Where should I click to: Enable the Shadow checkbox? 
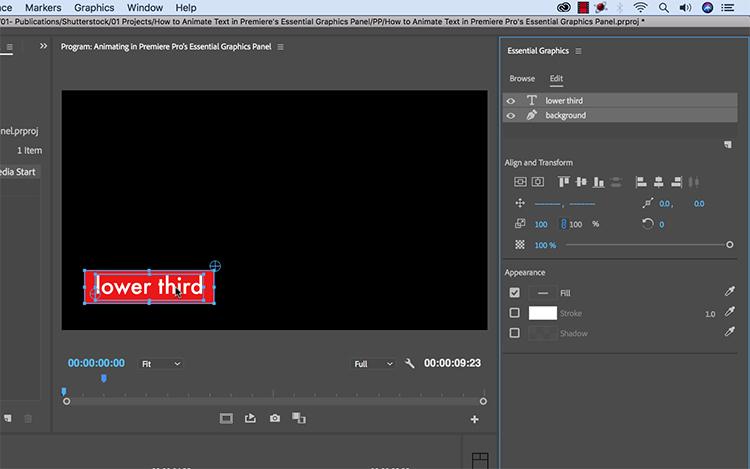tap(514, 333)
